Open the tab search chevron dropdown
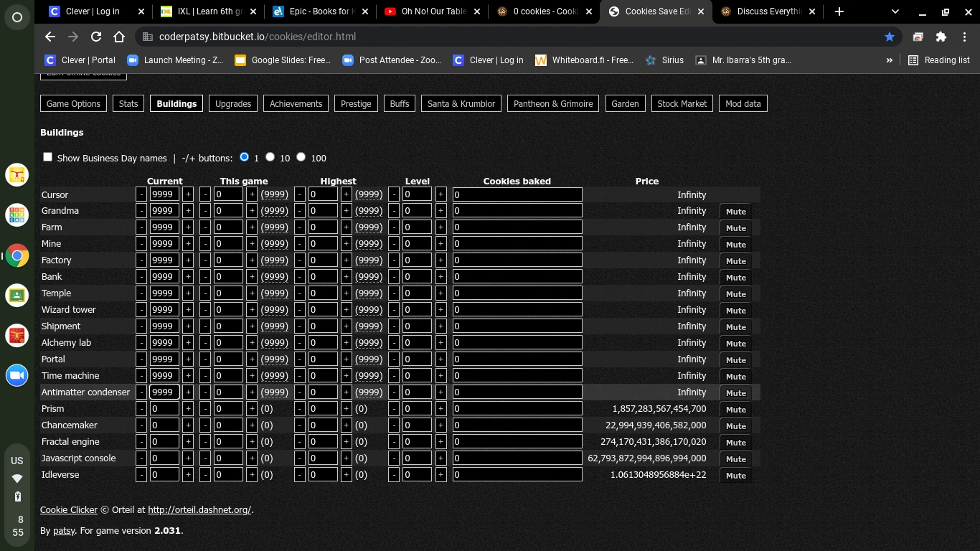 point(895,11)
